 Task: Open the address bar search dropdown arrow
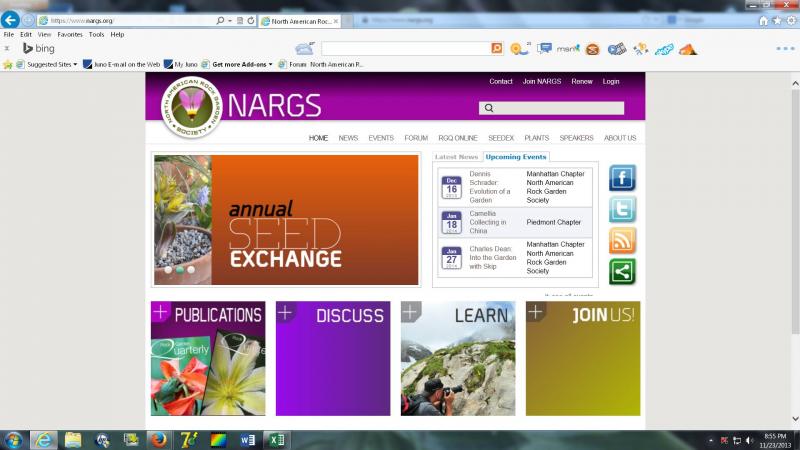230,20
